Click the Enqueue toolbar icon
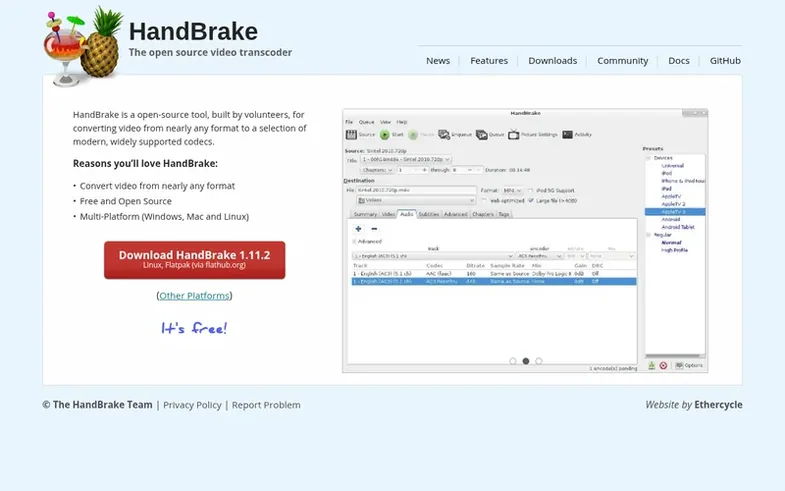The image size is (785, 491). [444, 135]
